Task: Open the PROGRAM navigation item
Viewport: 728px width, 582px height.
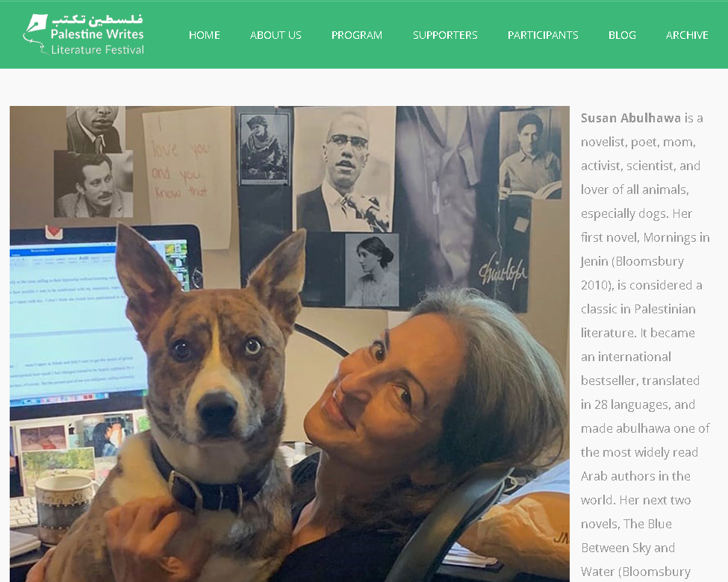Action: click(357, 35)
